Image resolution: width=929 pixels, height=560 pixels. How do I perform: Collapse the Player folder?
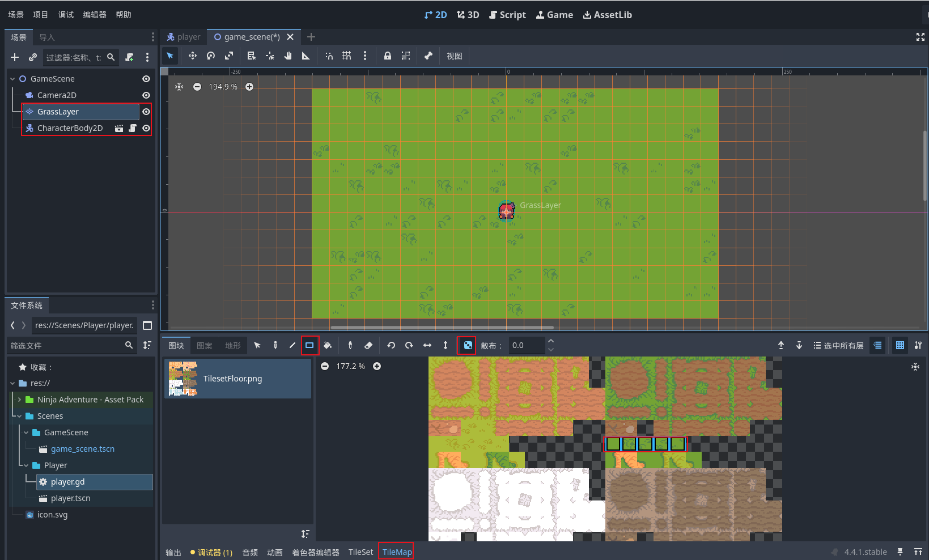tap(26, 465)
